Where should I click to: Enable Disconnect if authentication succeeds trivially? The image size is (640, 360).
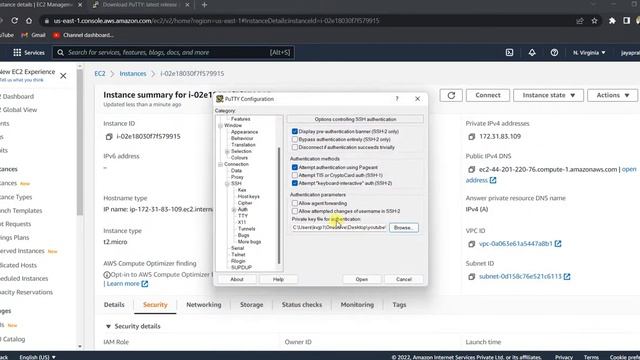[x=295, y=147]
